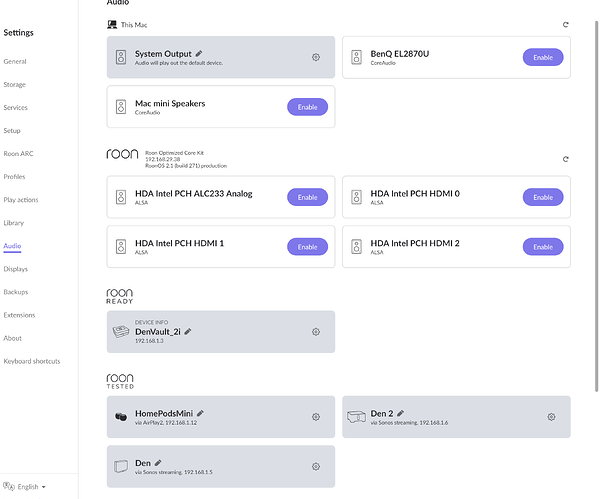Enable BenQ EL2870U audio device
The image size is (600, 499).
pyautogui.click(x=542, y=57)
